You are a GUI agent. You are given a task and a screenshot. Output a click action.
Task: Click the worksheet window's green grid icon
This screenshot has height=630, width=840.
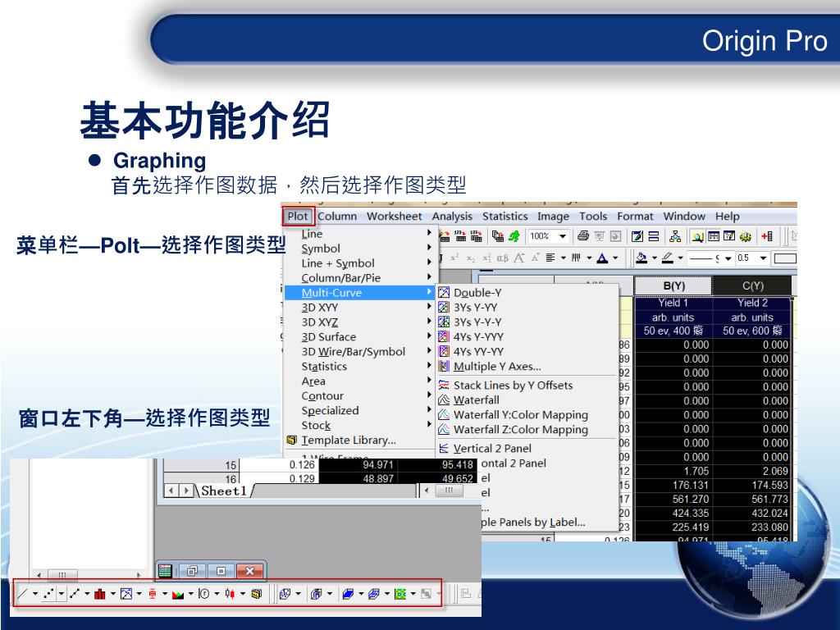pos(165,571)
